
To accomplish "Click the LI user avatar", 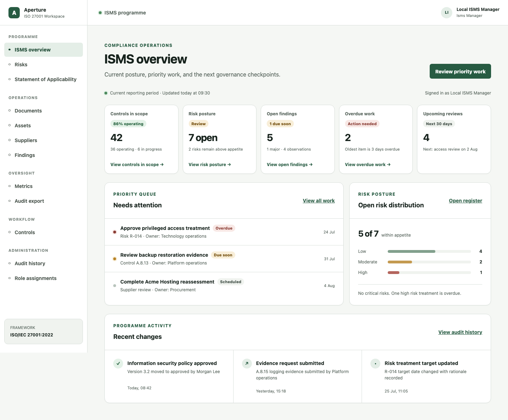I will (447, 12).
